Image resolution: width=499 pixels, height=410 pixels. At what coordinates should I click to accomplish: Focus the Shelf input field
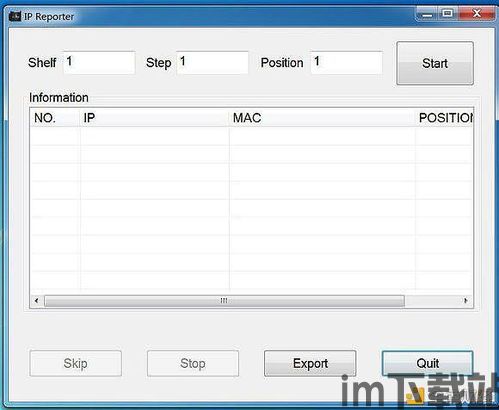tap(99, 62)
